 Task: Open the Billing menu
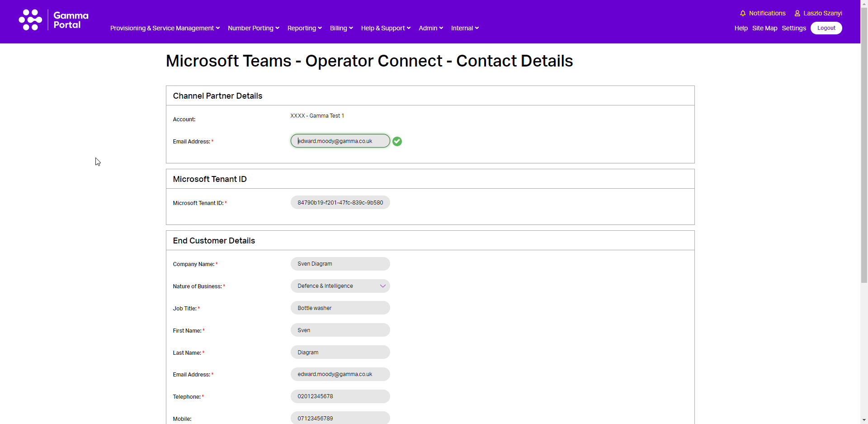(x=341, y=28)
